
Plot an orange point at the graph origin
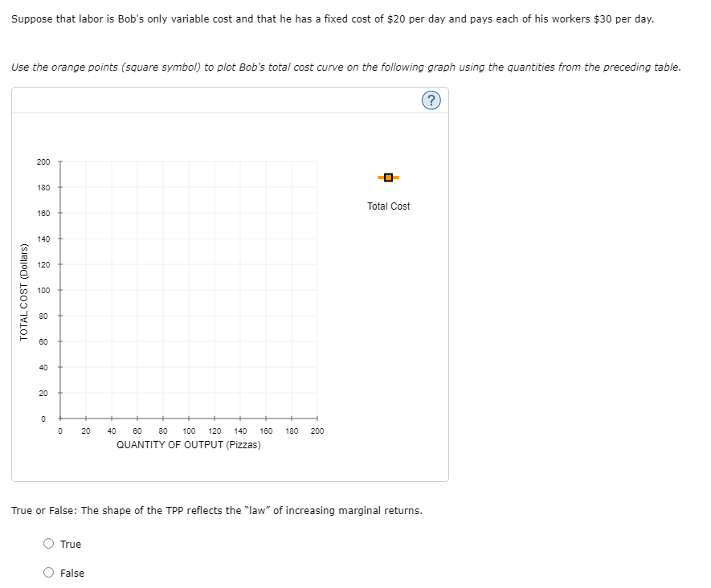[59, 418]
